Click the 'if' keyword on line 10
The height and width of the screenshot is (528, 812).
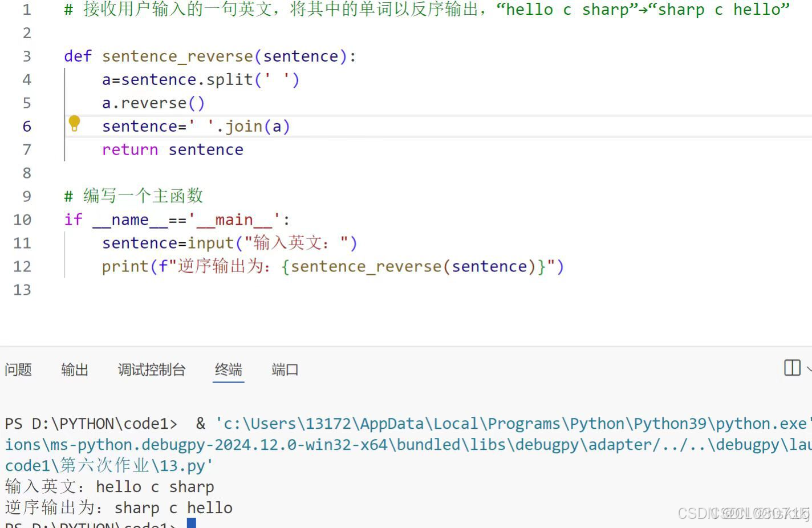tap(73, 220)
